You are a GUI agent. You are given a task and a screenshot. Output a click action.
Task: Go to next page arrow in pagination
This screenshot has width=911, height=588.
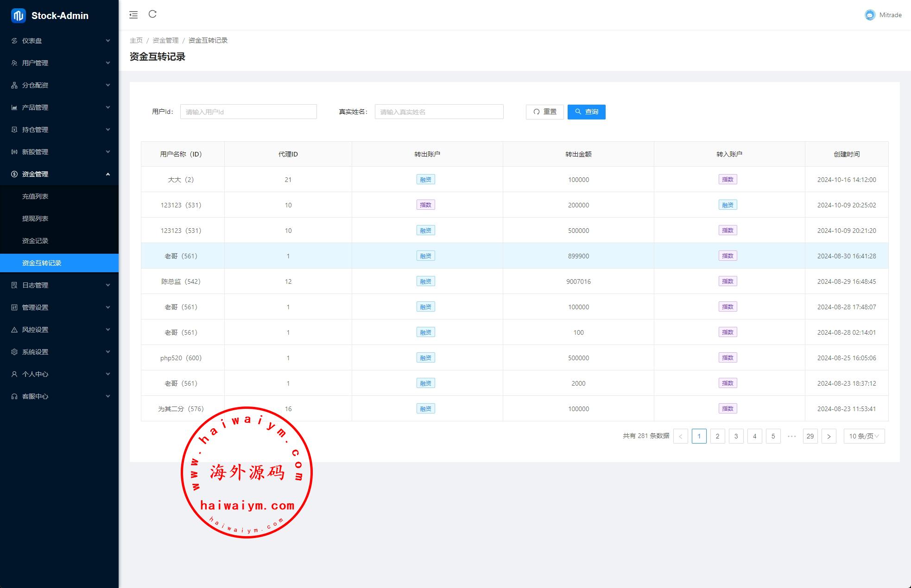coord(829,436)
